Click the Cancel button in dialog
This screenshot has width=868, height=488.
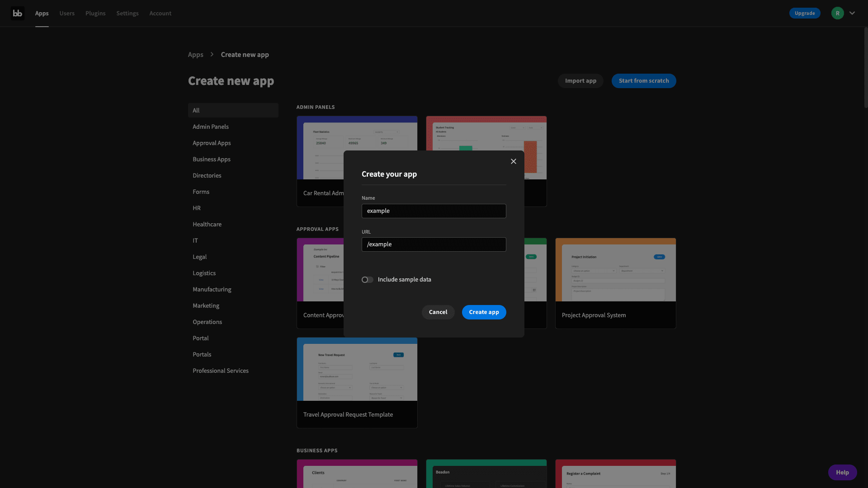(438, 312)
